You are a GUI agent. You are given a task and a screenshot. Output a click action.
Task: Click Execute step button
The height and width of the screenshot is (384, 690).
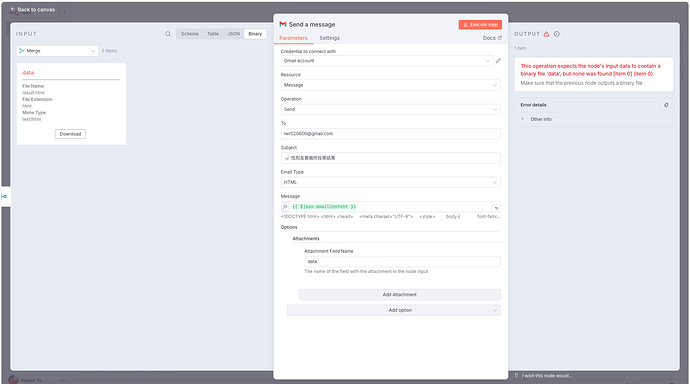(x=480, y=25)
